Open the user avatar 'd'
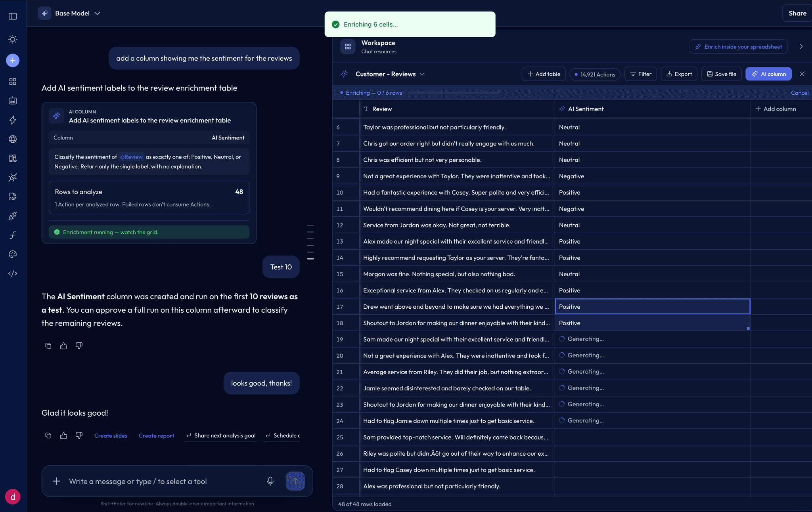 coord(13,497)
